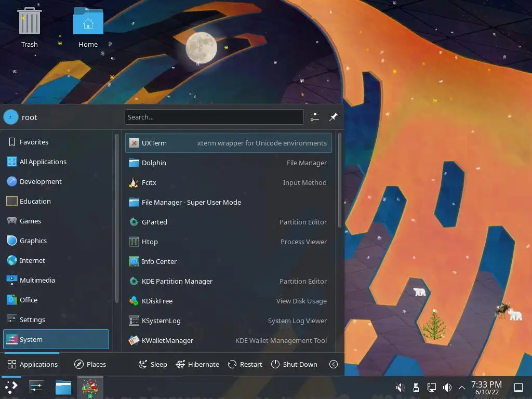Click the show desktop button

[518, 388]
